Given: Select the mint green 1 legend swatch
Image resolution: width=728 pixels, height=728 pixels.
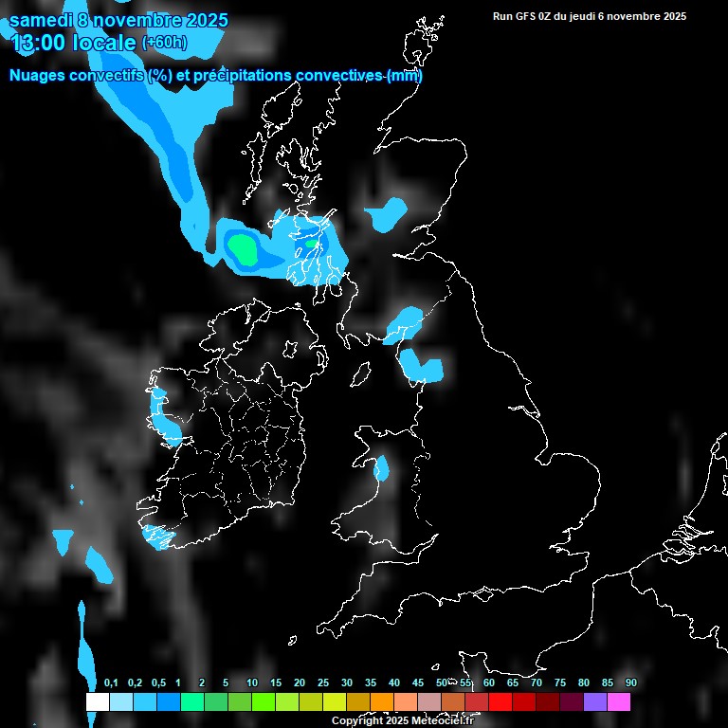Looking at the screenshot, I should coord(192,702).
